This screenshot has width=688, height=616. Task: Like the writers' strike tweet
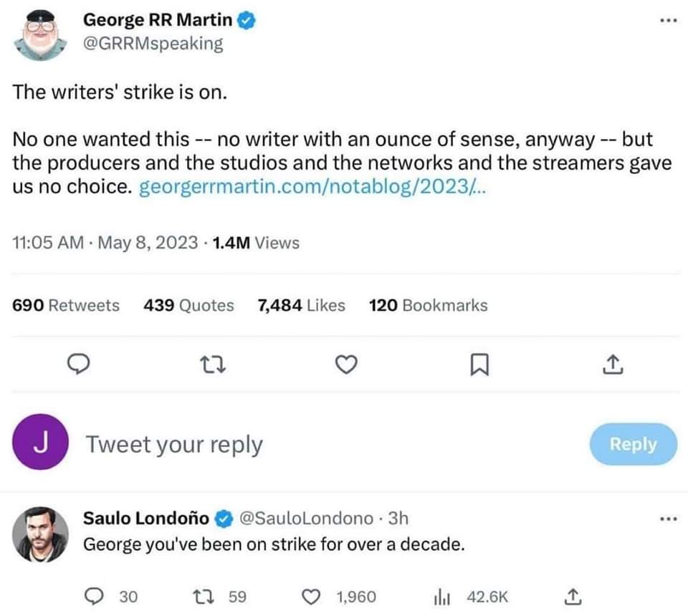click(347, 366)
